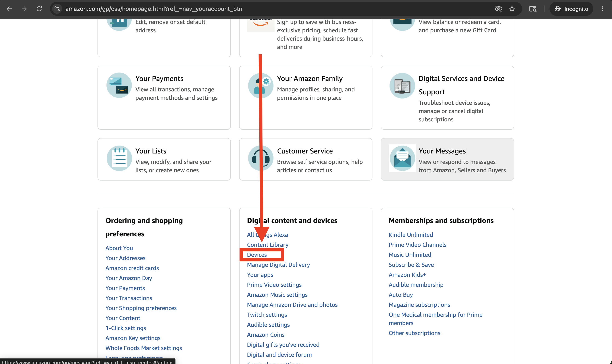Open Audible settings link
612x364 pixels.
(x=268, y=325)
